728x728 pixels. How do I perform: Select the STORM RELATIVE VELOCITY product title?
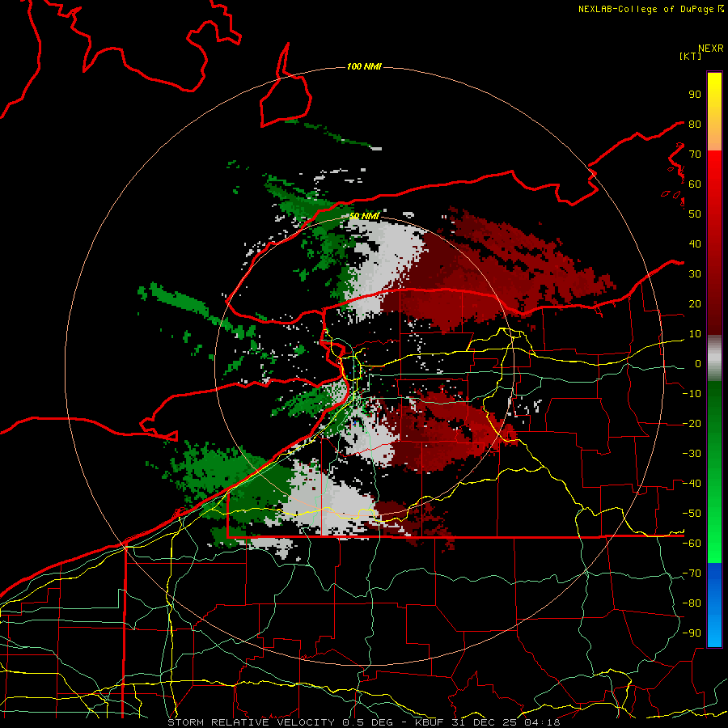(x=251, y=722)
